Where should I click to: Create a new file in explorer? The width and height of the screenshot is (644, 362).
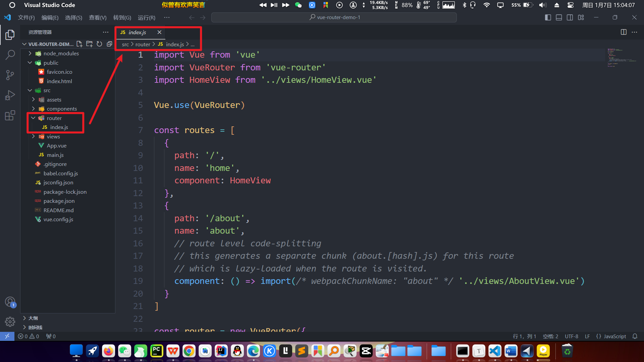79,44
